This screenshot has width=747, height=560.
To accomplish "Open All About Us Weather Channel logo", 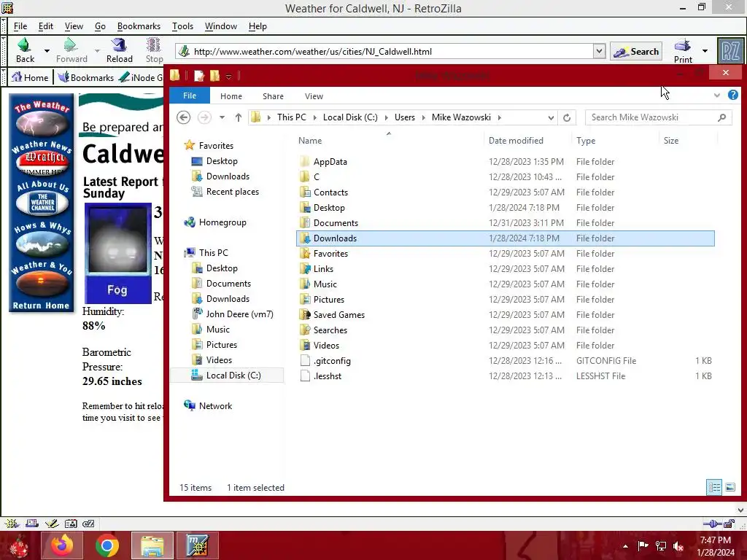I will pos(42,198).
